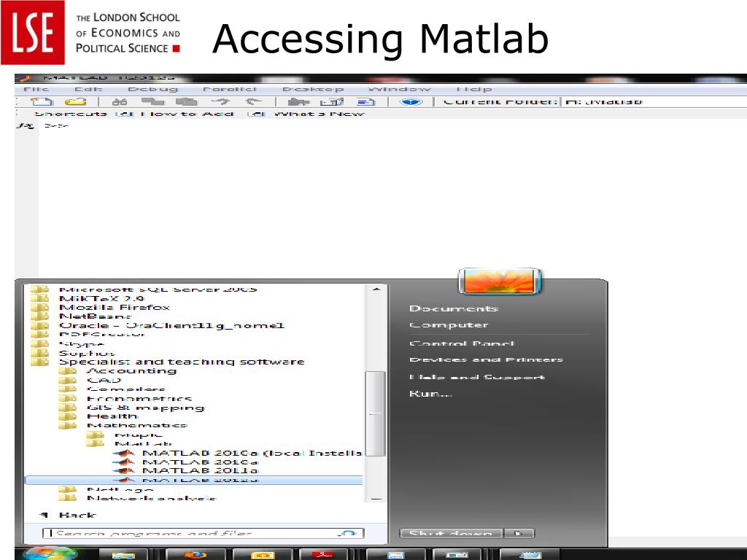Click the Copy icon in MATLAB toolbar
The image size is (747, 560).
(x=152, y=101)
